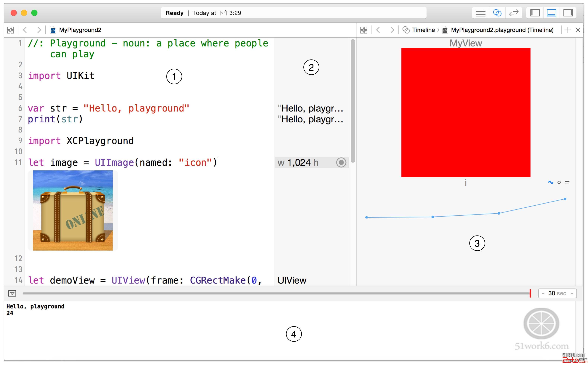Open the Assistant editor view
Image resolution: width=588 pixels, height=365 pixels.
(497, 13)
